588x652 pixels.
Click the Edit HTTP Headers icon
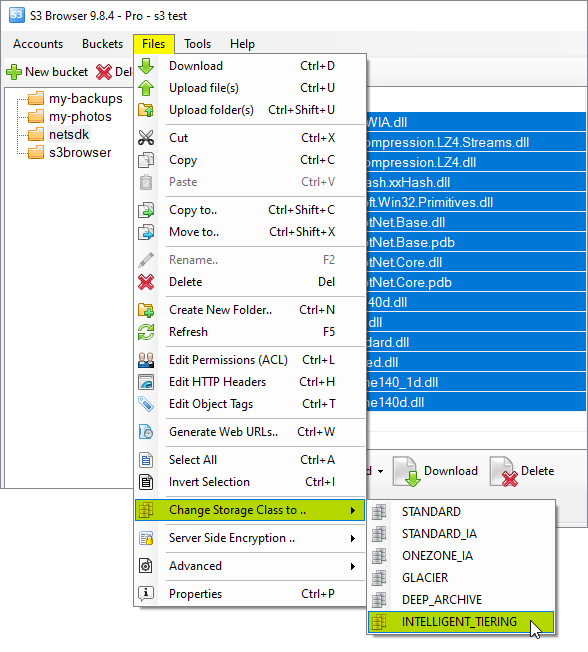click(146, 382)
